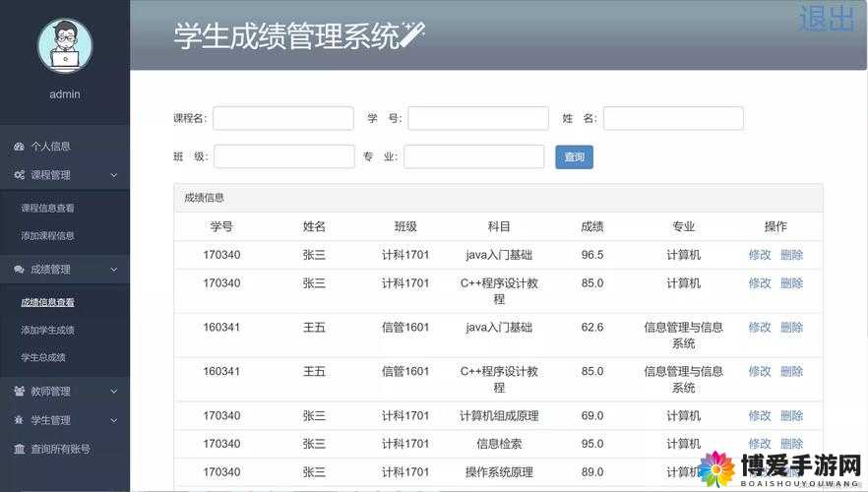The width and height of the screenshot is (868, 492).
Task: Open 课程信息查看 submenu item
Action: [x=47, y=208]
